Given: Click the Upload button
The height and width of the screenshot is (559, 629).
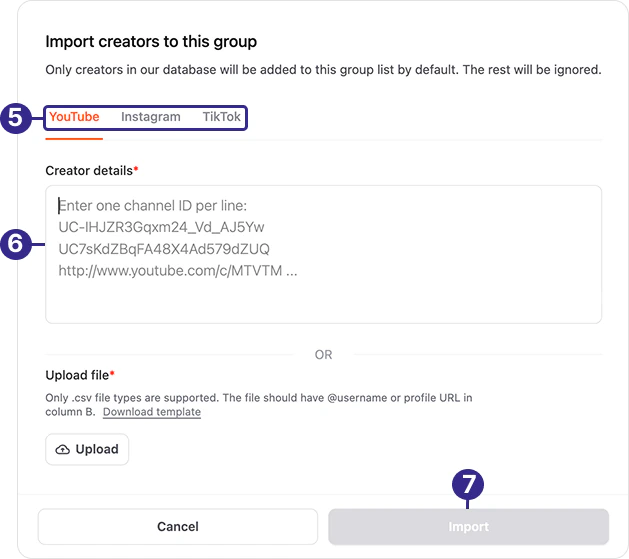Looking at the screenshot, I should 87,449.
